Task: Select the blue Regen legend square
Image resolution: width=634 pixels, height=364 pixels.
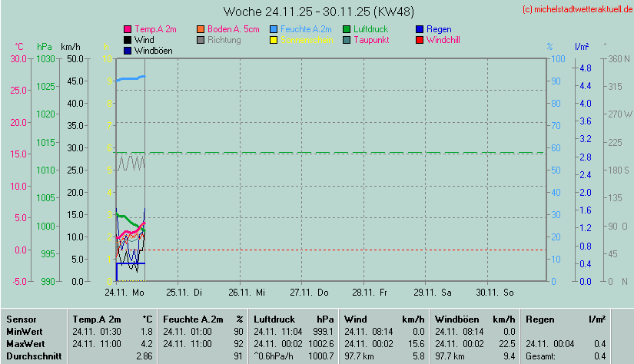Action: point(420,29)
